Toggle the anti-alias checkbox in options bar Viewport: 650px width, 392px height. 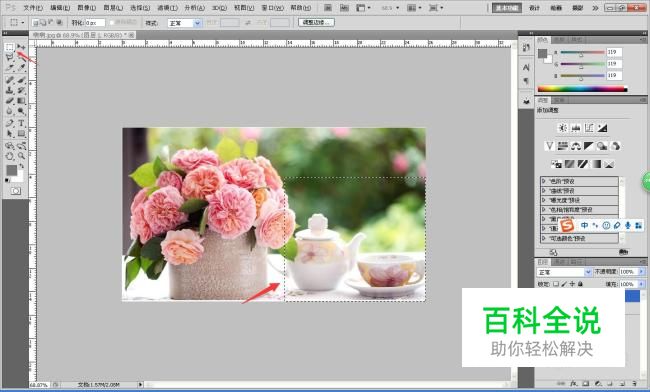pyautogui.click(x=112, y=23)
